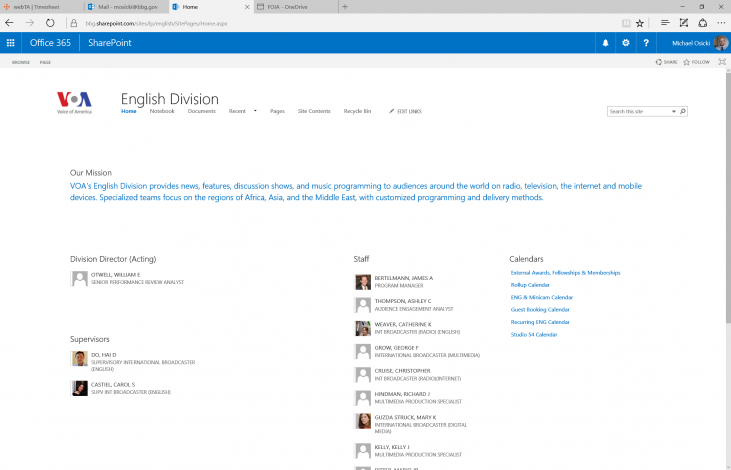Viewport: 731px width, 470px height.
Task: Open the settings gear in SharePoint header
Action: tap(626, 43)
